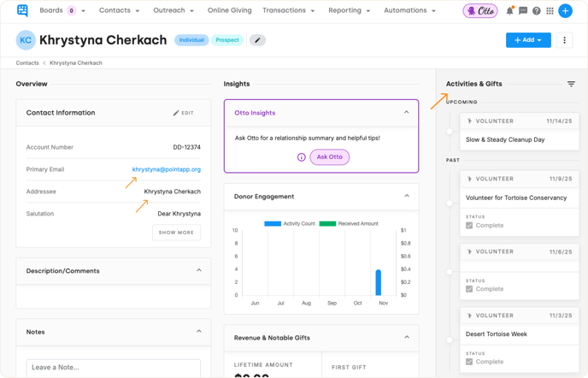
Task: Click the app logo in top-left corner
Action: pos(22,11)
